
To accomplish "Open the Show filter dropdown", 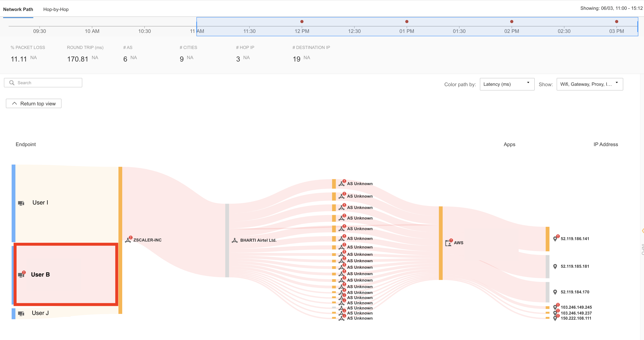I will pos(590,84).
